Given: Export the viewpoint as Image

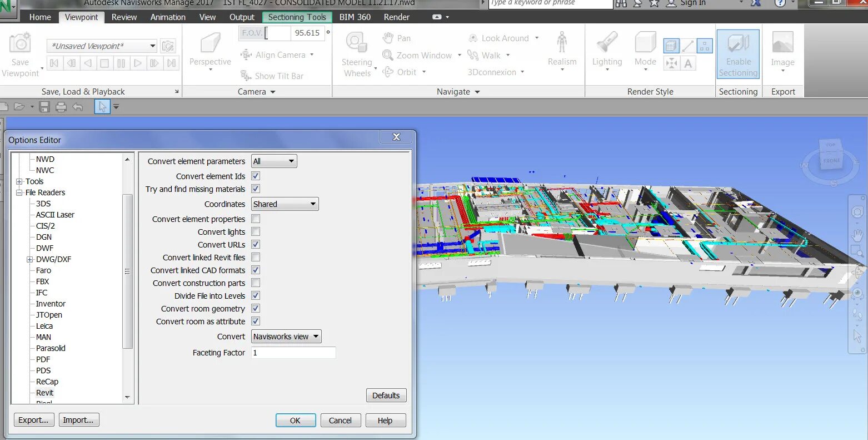Looking at the screenshot, I should tap(782, 51).
